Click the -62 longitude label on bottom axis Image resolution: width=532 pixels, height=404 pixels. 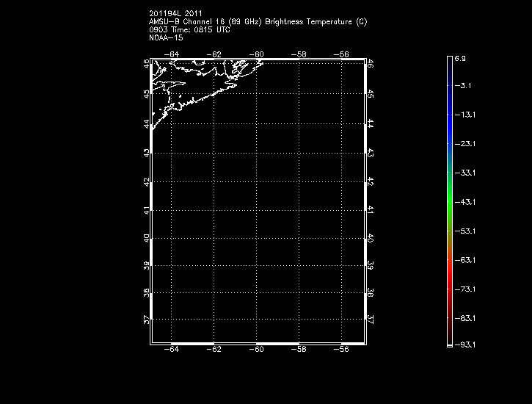214,350
